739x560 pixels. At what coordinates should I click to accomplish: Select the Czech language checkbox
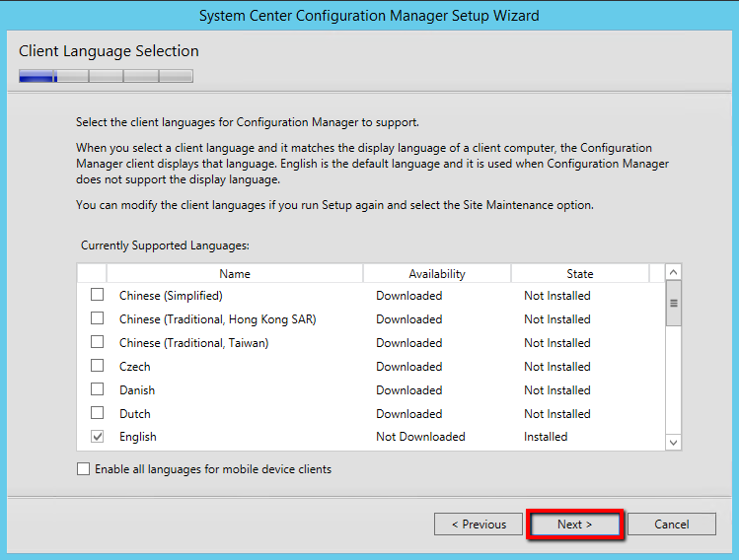click(x=97, y=366)
